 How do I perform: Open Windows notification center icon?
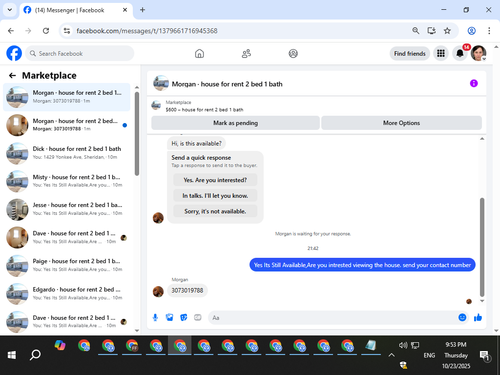click(484, 355)
